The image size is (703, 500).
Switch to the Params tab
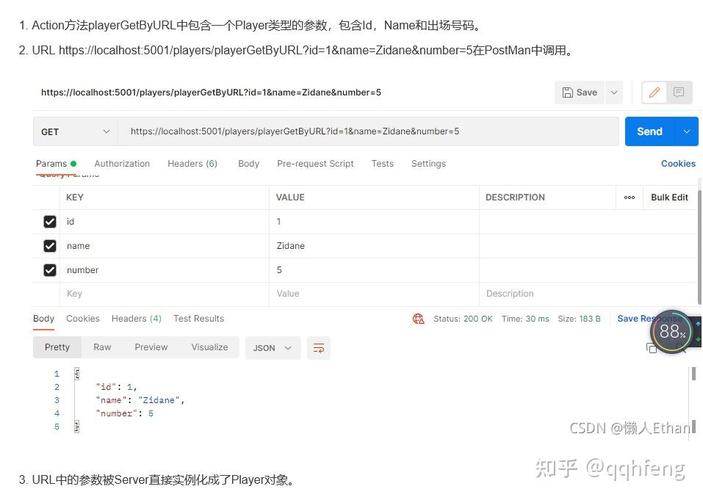click(56, 164)
